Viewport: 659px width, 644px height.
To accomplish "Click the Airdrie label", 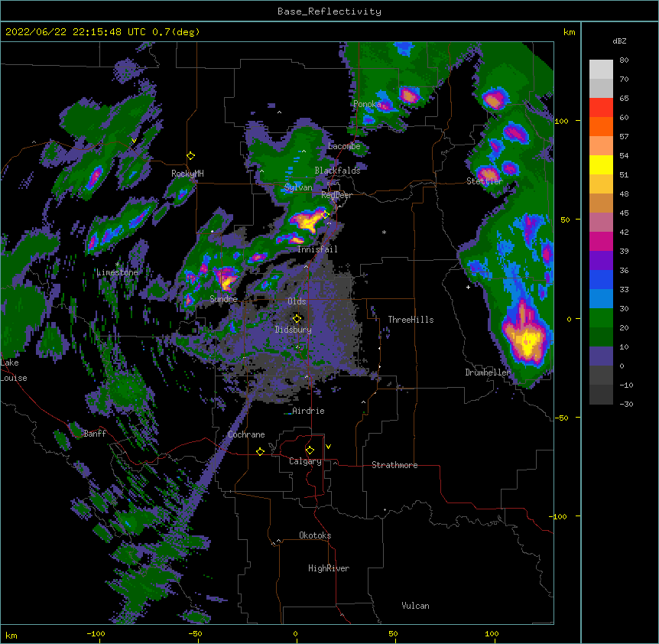I will 308,411.
